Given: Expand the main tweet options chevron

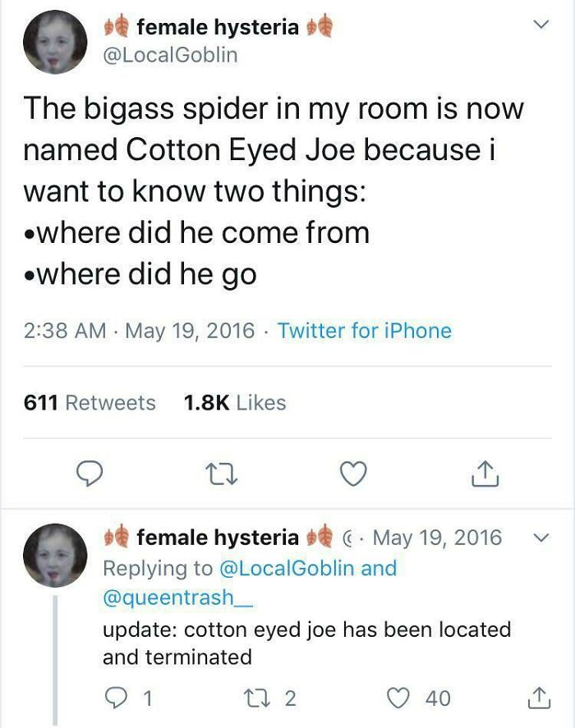Looking at the screenshot, I should pyautogui.click(x=540, y=23).
